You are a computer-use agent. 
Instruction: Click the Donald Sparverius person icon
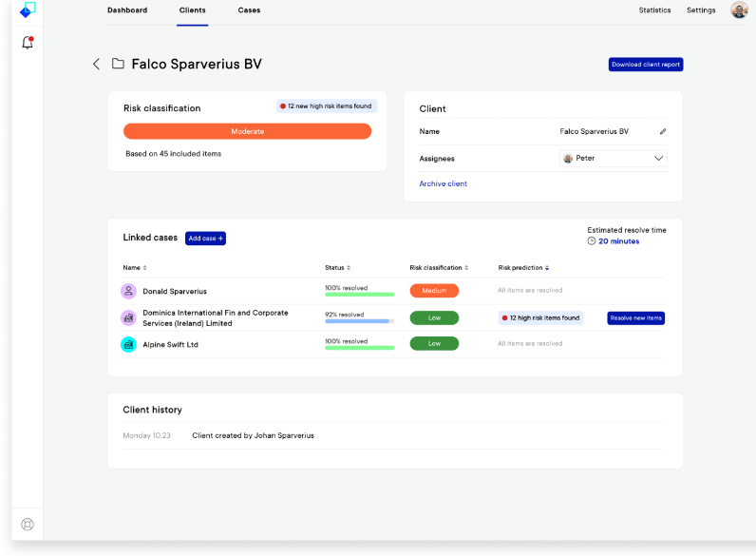tap(128, 291)
